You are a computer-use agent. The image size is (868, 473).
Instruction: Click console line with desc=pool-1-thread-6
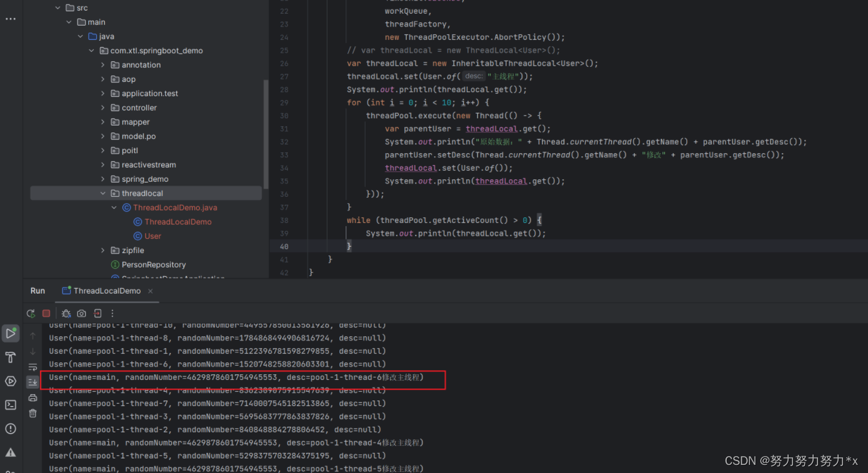pos(236,377)
